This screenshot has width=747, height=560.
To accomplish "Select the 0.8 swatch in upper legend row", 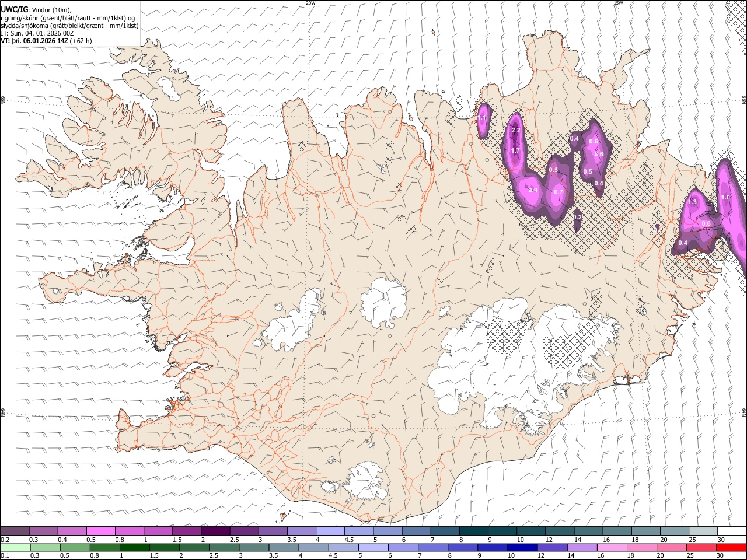I will point(129,531).
